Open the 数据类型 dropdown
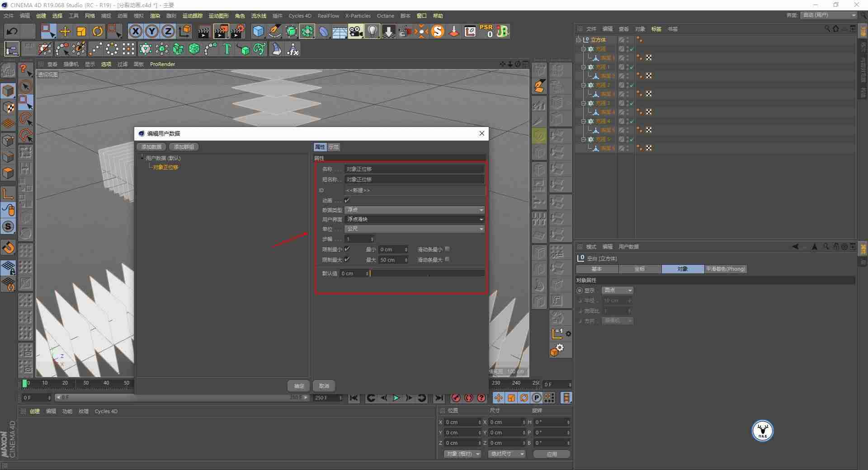This screenshot has width=868, height=470. 415,210
